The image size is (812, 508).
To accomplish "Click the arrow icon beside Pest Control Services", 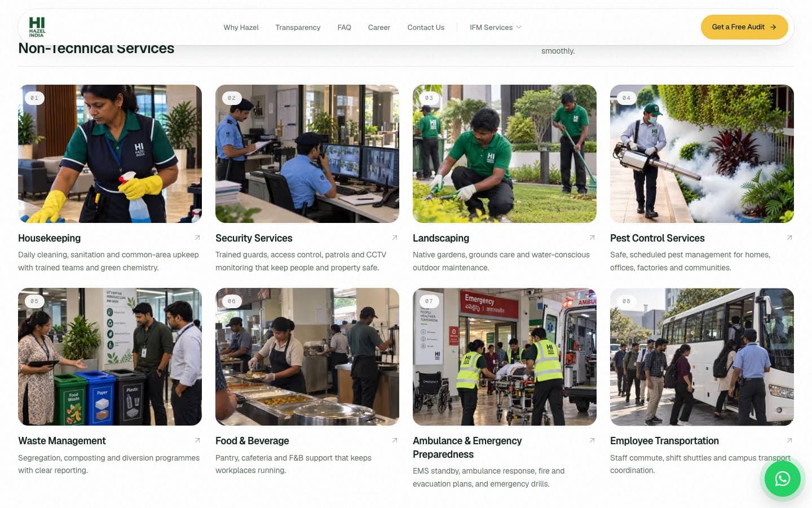I will [789, 238].
